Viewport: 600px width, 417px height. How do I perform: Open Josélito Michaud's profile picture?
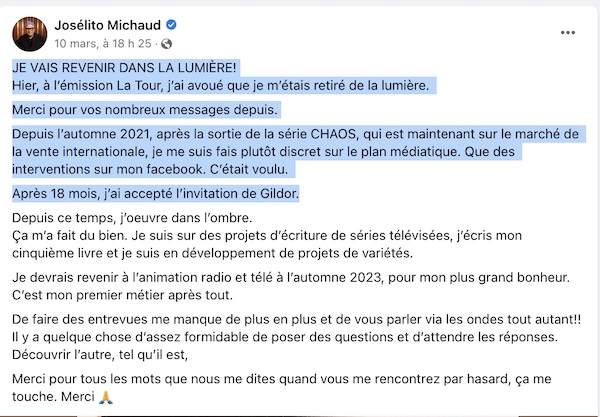tap(29, 34)
